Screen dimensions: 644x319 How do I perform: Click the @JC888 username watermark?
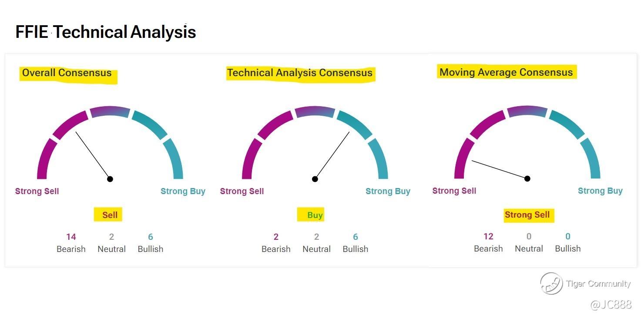pos(610,304)
